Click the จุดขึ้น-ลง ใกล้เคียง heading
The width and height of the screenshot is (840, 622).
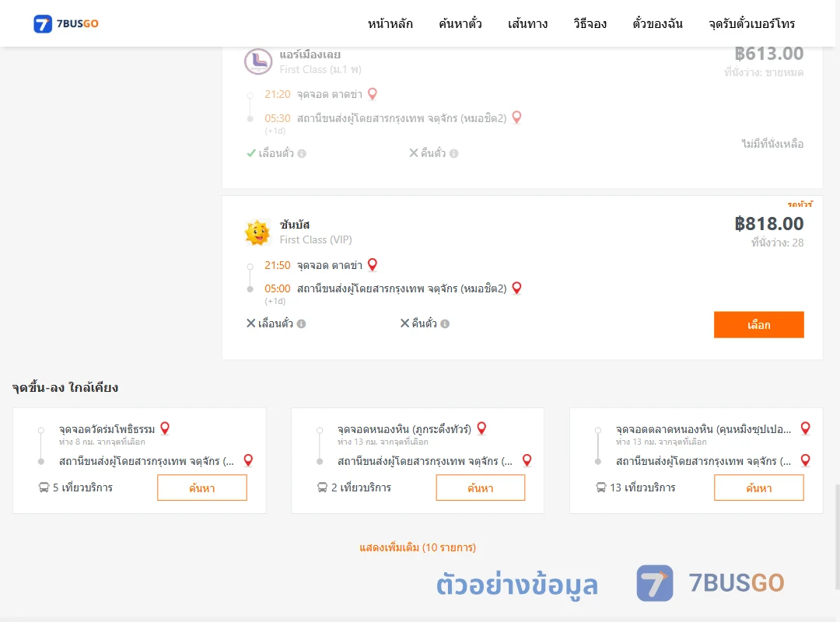pos(65,387)
